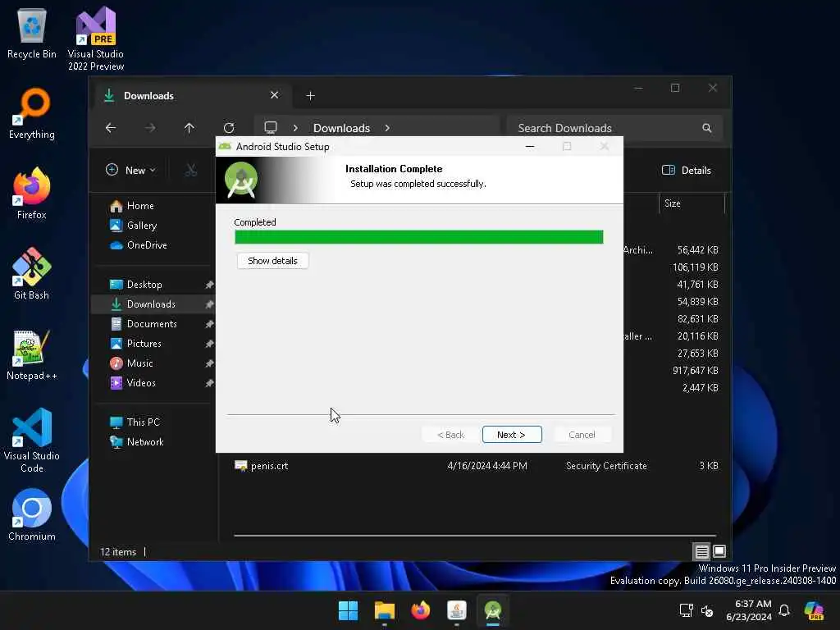Click the 12 items status text

point(118,552)
